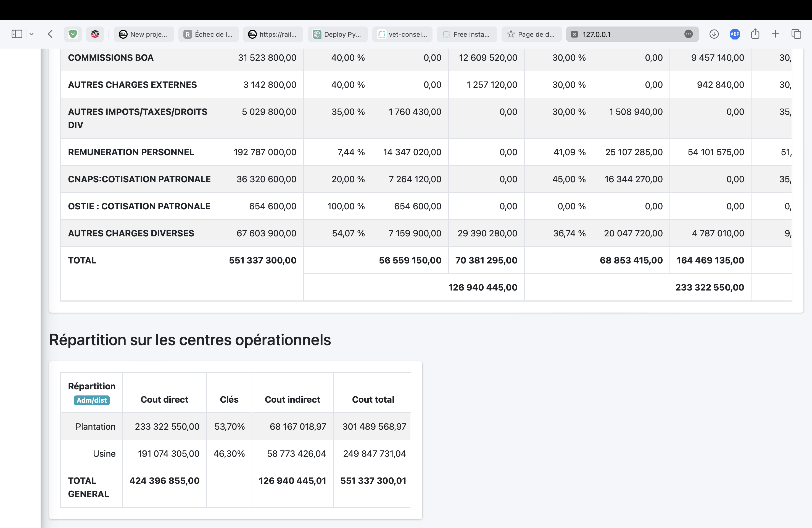The image size is (812, 528).
Task: Open the downloads icon in toolbar
Action: tap(714, 34)
